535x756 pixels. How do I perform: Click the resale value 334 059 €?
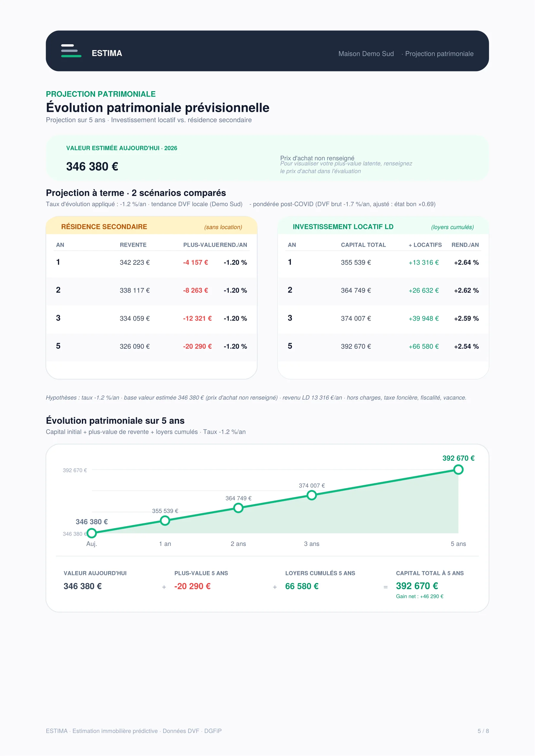click(x=135, y=318)
